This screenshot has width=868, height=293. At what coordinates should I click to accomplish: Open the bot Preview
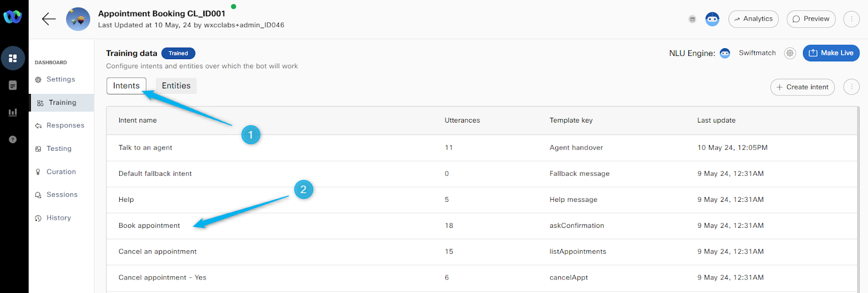(810, 19)
